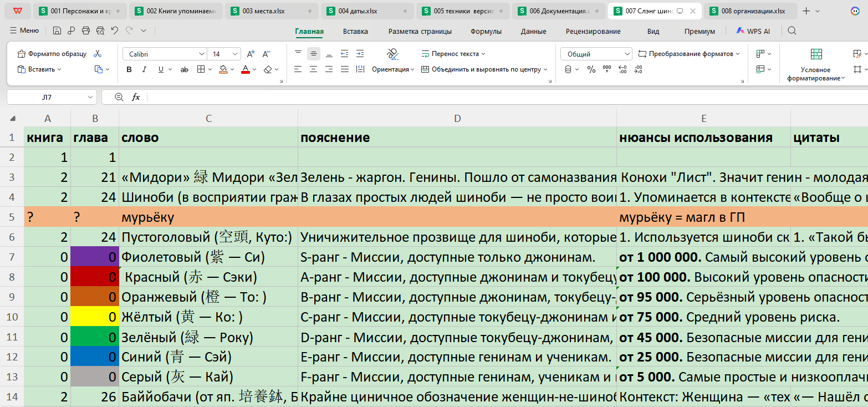Toggle italic text formatting

pos(145,69)
